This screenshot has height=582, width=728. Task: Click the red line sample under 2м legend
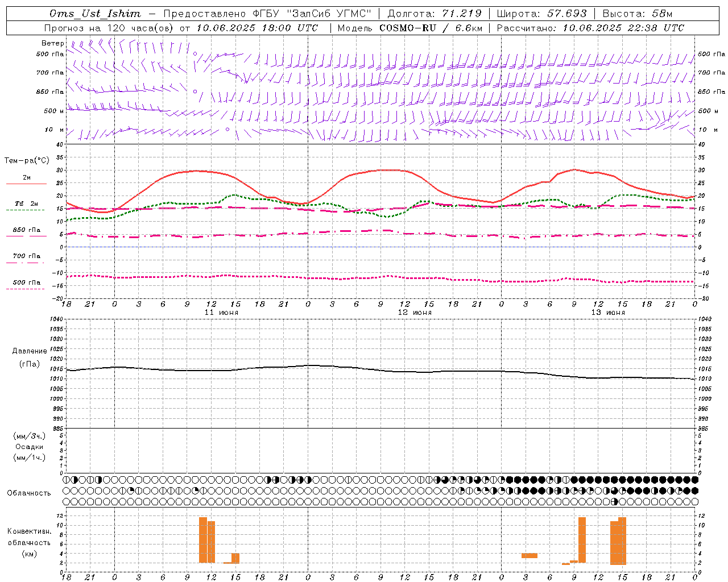pos(27,184)
